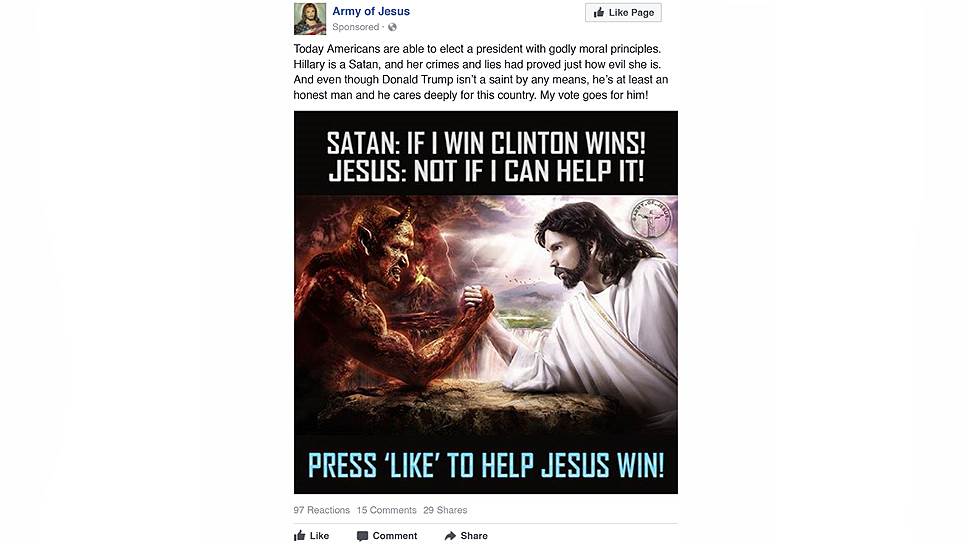Click the 'PRESS LIKE TO HELP JESUS WIN!' caption

[x=486, y=465]
